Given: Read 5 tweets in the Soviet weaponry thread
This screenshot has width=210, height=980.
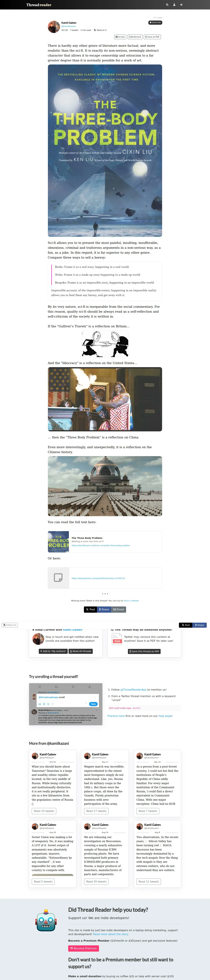Looking at the screenshot, I should click(x=43, y=882).
